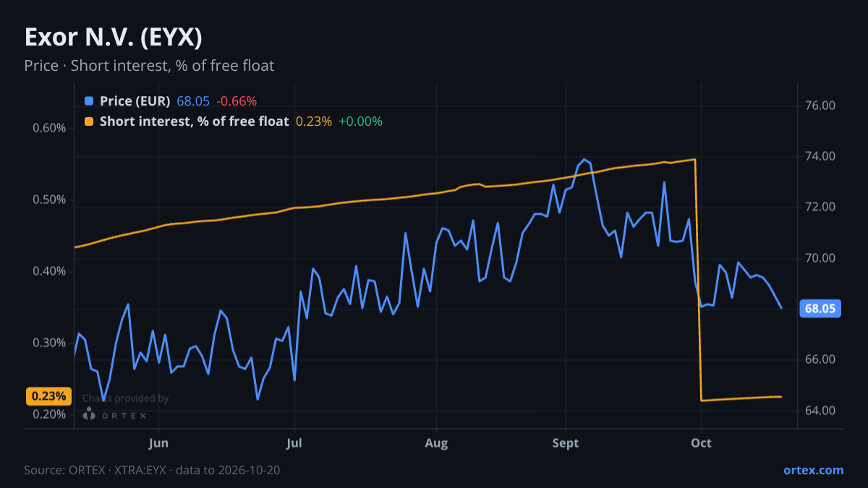Image resolution: width=868 pixels, height=488 pixels.
Task: Click the 0.30% left axis label
Action: (49, 343)
